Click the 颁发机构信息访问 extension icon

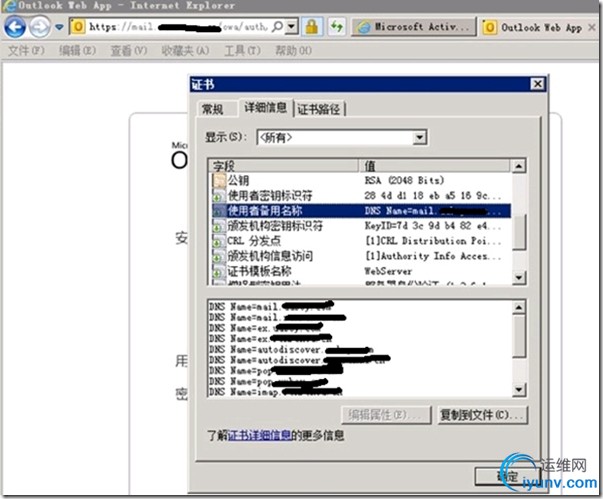218,256
